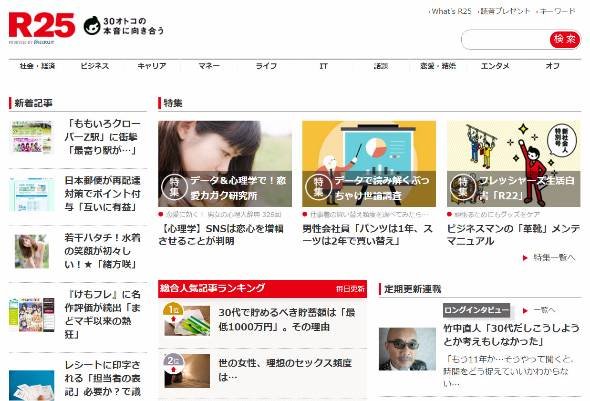Image resolution: width=590 pixels, height=401 pixels.
Task: Open 一覧へ next to ロングインタビュー
Action: (544, 310)
